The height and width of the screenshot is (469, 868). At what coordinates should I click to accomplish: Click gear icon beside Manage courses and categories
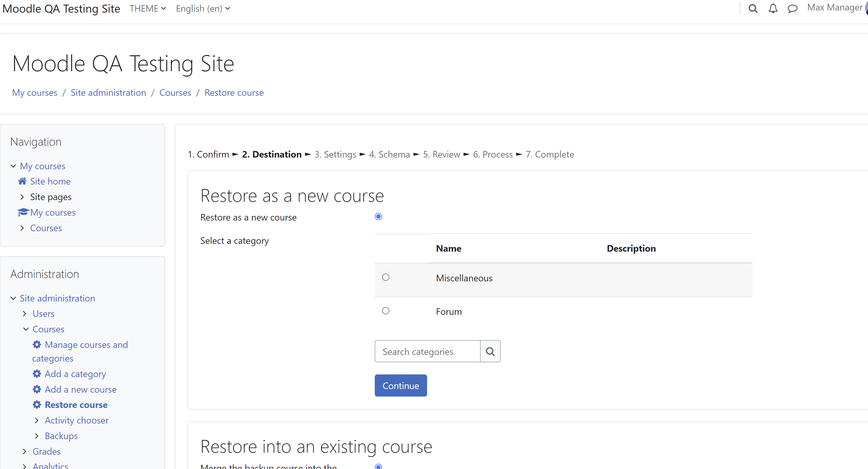(x=37, y=344)
